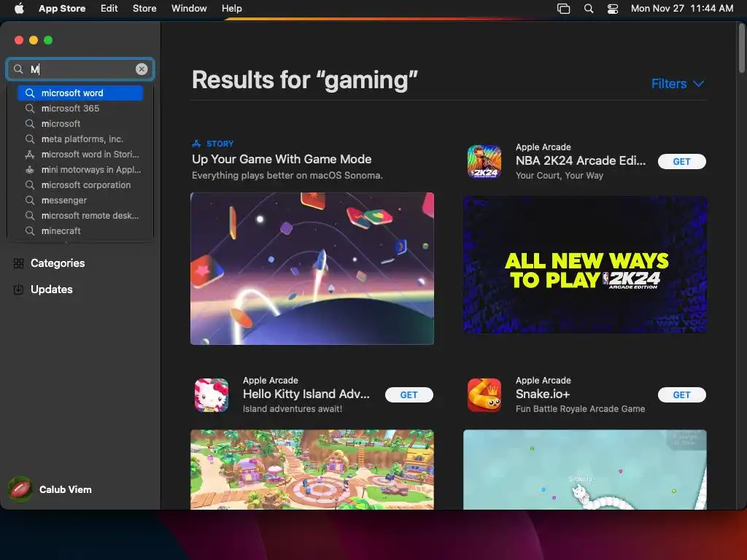The image size is (747, 560).
Task: Click into the search input field
Action: click(x=80, y=69)
